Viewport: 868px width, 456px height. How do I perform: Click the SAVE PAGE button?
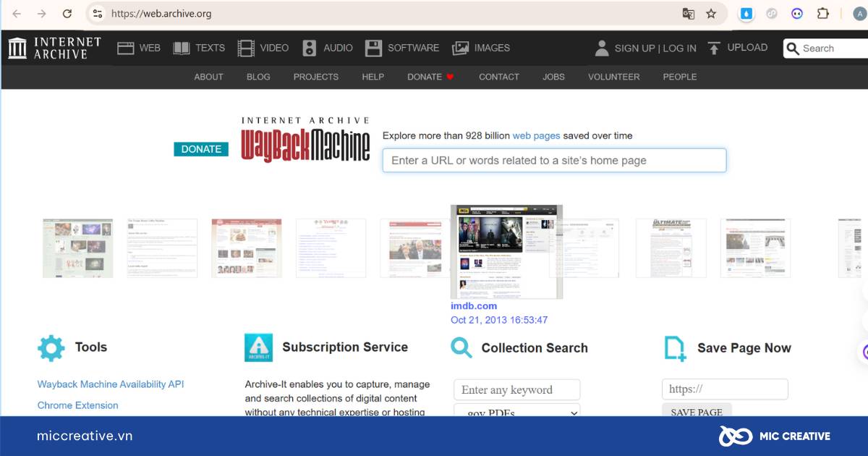pyautogui.click(x=697, y=411)
